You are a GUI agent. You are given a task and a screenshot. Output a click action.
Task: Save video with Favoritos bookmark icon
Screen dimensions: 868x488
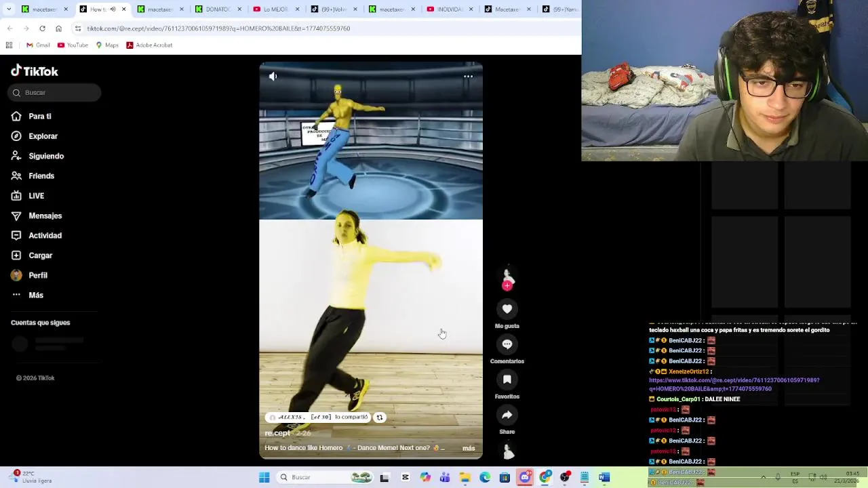pyautogui.click(x=507, y=380)
